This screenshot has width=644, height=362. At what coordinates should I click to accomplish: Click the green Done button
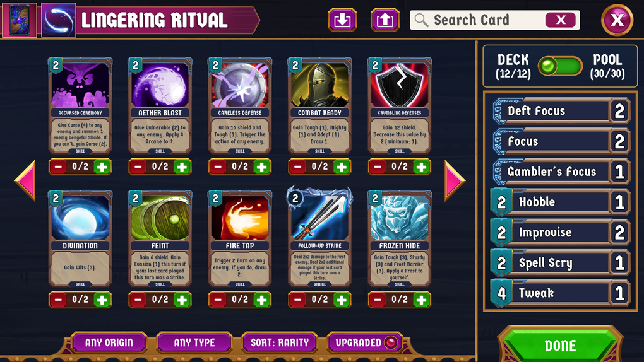click(x=560, y=346)
